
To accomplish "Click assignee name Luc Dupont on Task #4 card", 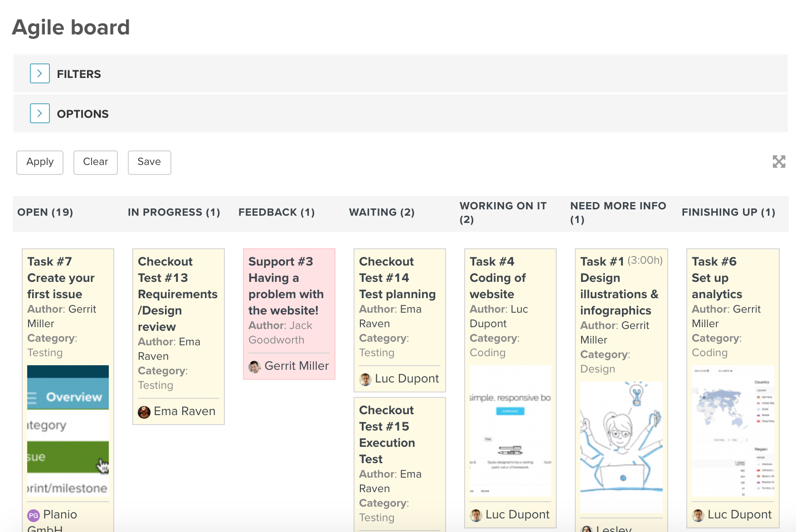I will [517, 514].
